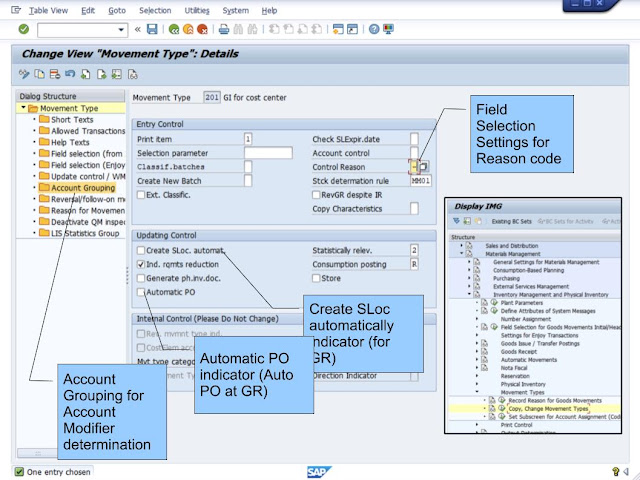Uncheck Ind. rqmts reduction checkbox

(x=141, y=264)
